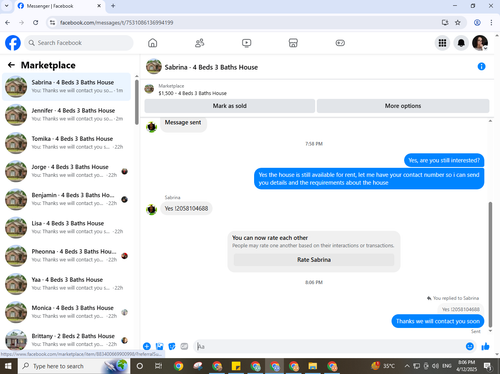Open Chrome's three-dot menu
The width and height of the screenshot is (500, 374).
click(491, 23)
